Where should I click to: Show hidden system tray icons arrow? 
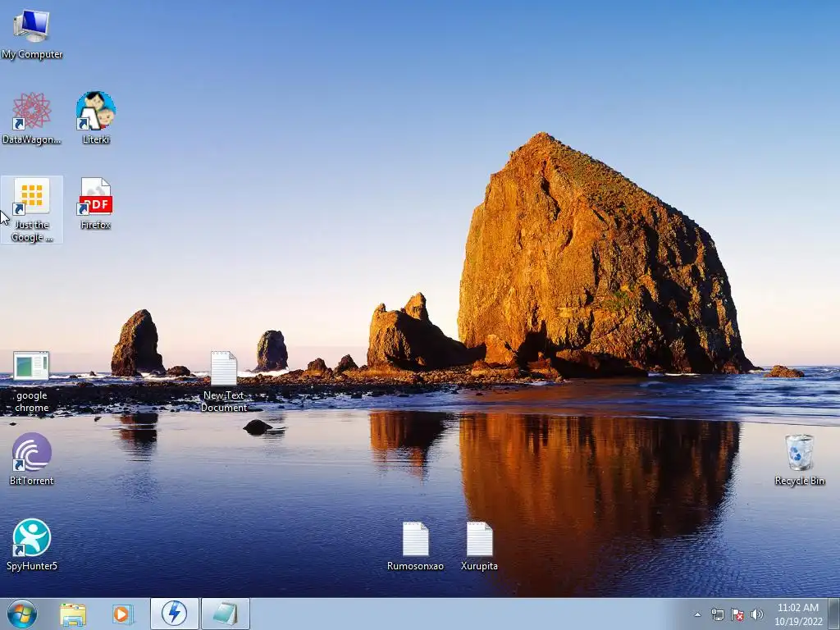pos(697,614)
